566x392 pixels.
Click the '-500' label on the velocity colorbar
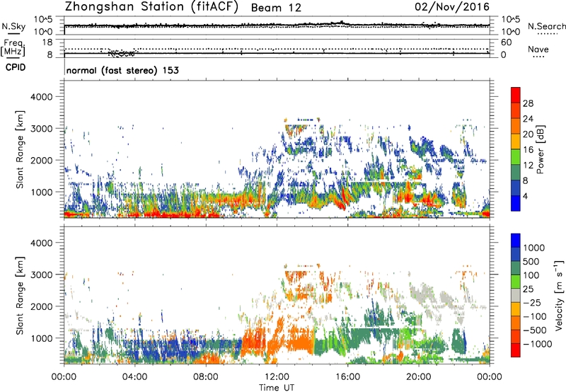(534, 330)
